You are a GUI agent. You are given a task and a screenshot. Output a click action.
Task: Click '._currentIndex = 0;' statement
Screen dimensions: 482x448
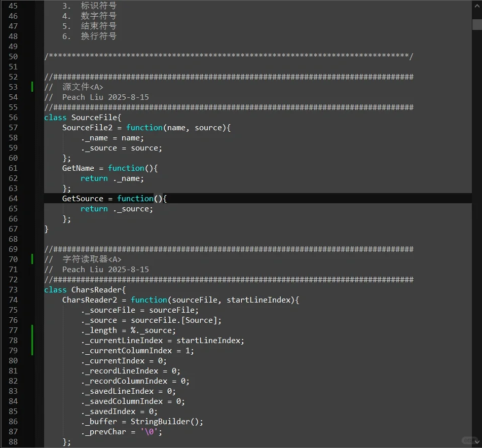click(124, 361)
